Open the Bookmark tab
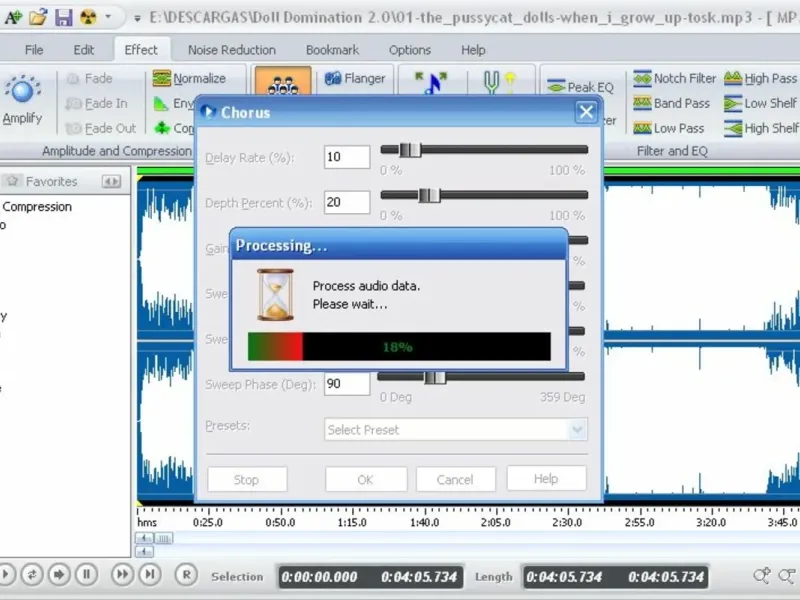 [x=332, y=50]
